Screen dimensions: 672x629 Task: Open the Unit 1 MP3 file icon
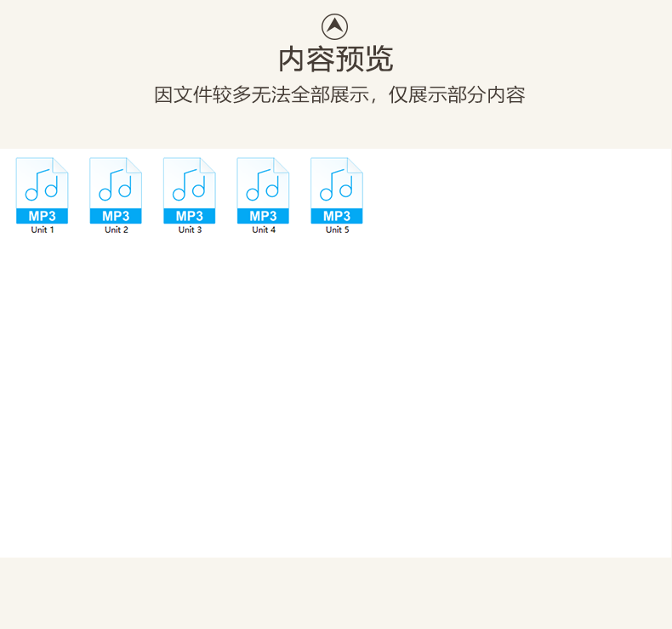42,190
